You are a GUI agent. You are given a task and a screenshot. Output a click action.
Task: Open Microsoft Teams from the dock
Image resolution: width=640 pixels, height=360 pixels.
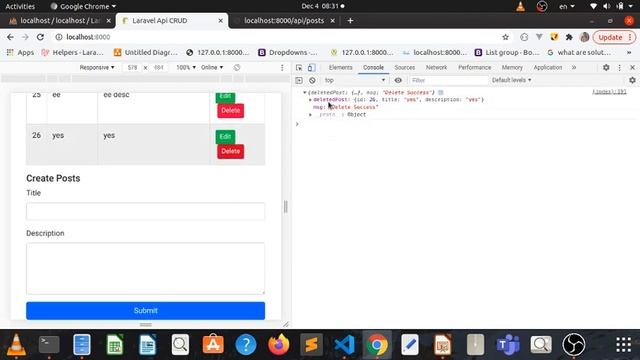coord(508,345)
